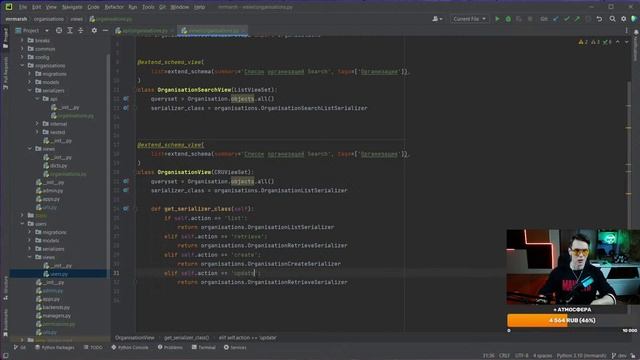The height and width of the screenshot is (360, 640).
Task: Click get_serializer_class() breadcrumb at editor bottom
Action: tap(186, 338)
